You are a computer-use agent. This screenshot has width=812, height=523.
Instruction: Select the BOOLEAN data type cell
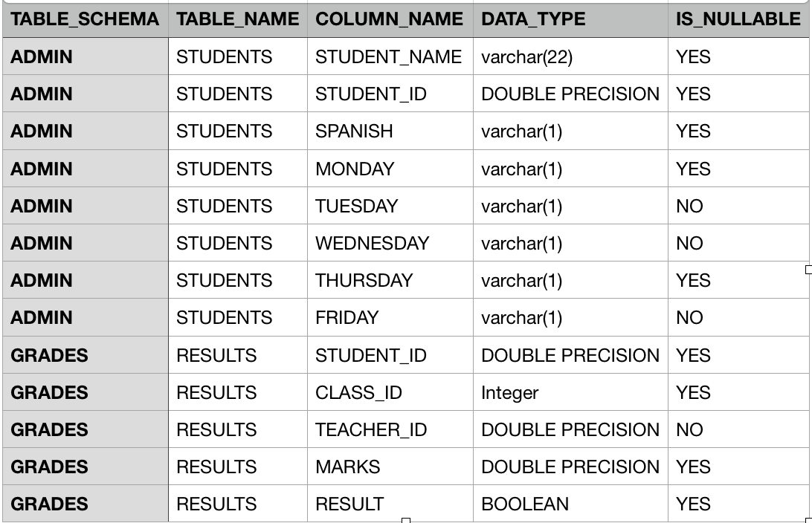click(524, 504)
